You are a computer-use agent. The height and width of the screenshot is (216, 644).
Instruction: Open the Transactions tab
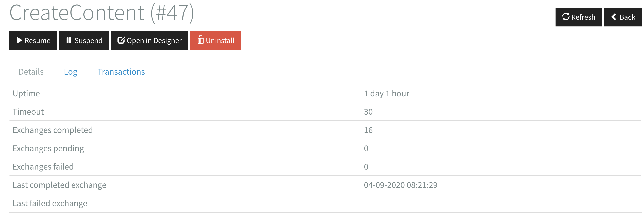click(x=121, y=72)
